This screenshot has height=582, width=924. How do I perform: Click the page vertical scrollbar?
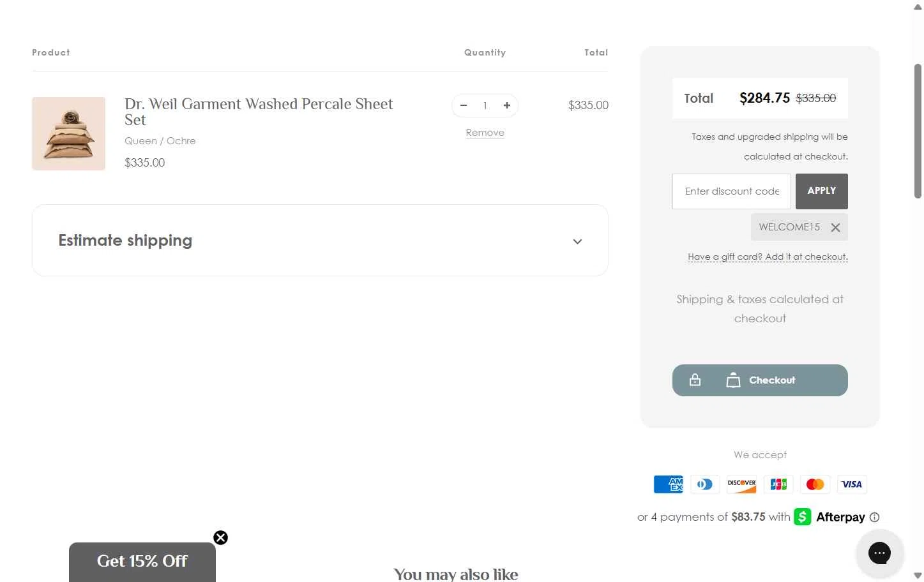pyautogui.click(x=918, y=131)
